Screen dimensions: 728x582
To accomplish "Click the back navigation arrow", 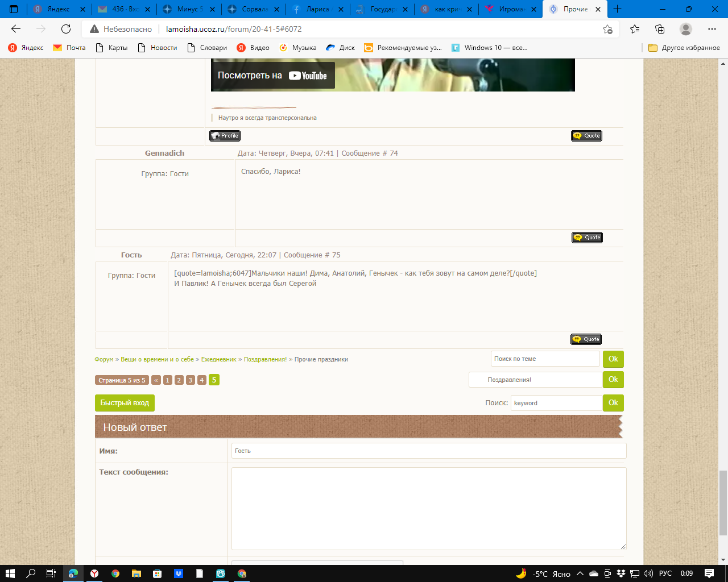I will coord(16,29).
